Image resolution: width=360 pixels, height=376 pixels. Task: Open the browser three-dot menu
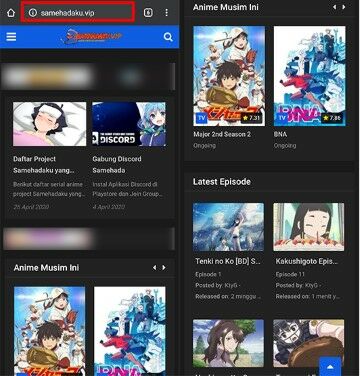(166, 13)
